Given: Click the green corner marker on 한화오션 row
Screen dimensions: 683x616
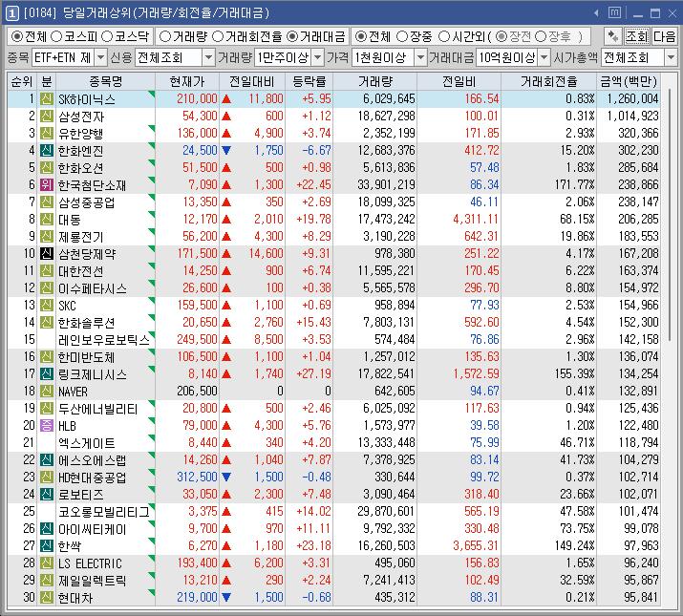Looking at the screenshot, I should (152, 162).
